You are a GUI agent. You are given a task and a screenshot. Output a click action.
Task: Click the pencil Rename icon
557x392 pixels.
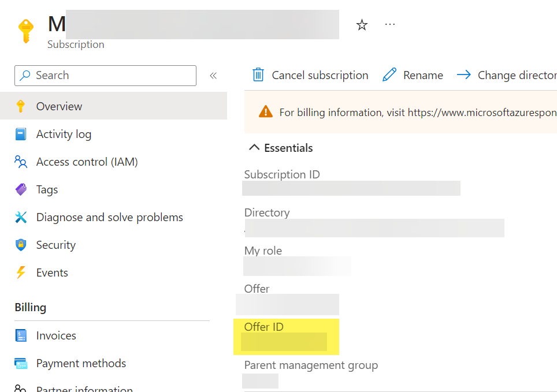[x=390, y=75]
